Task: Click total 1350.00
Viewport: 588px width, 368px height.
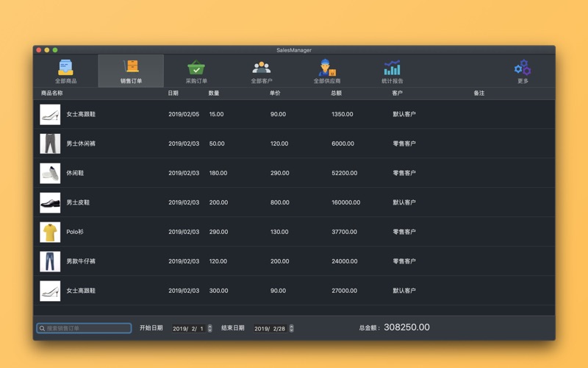Action: [343, 114]
